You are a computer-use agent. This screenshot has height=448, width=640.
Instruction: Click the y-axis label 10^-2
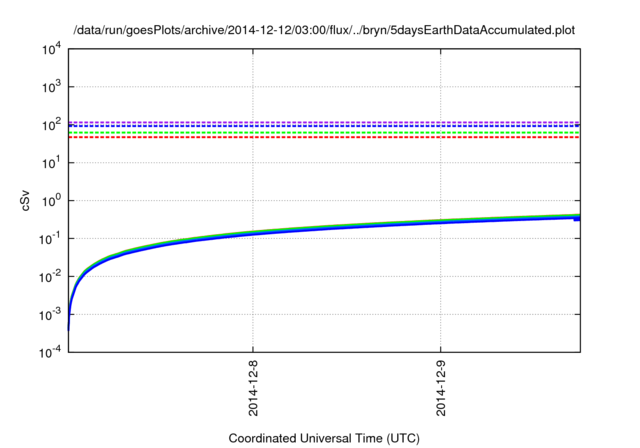click(x=50, y=276)
